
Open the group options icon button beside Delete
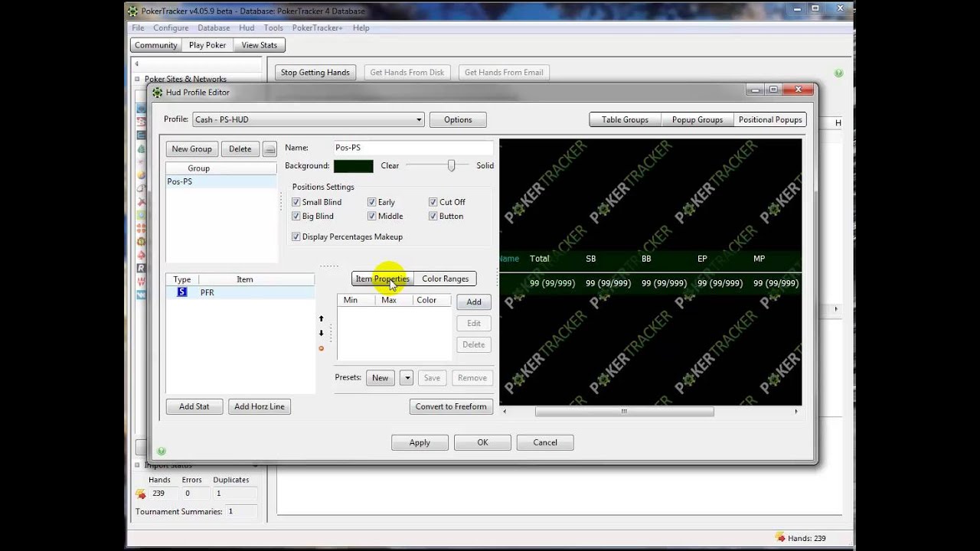click(x=269, y=149)
